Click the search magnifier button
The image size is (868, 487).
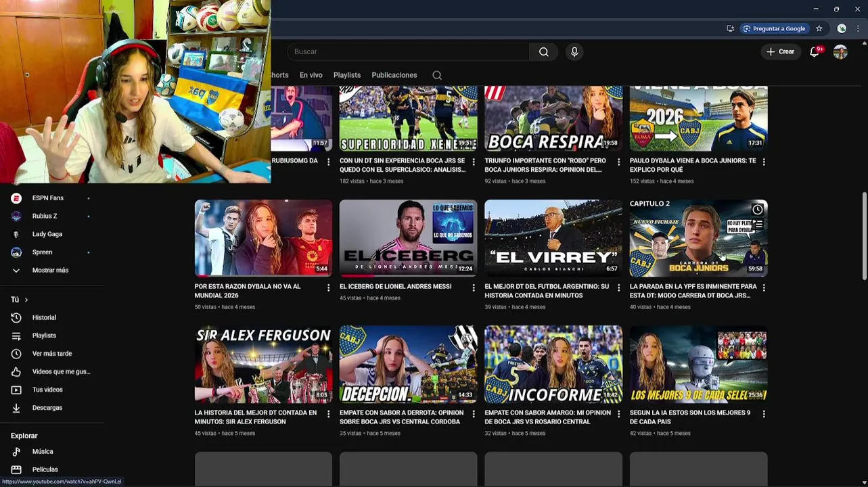click(544, 52)
